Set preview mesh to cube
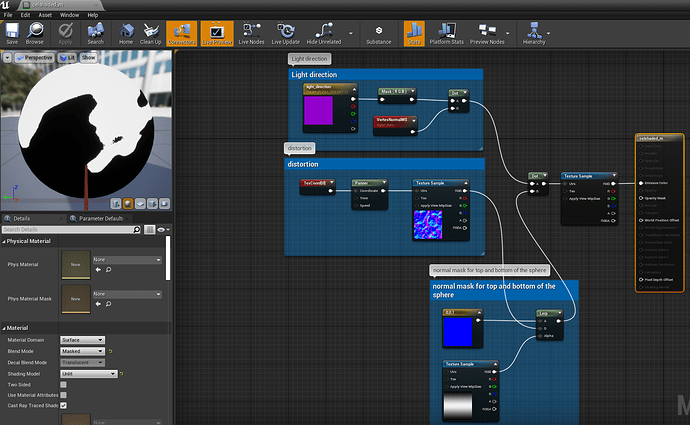Screen dimensions: 690x425 (152, 203)
